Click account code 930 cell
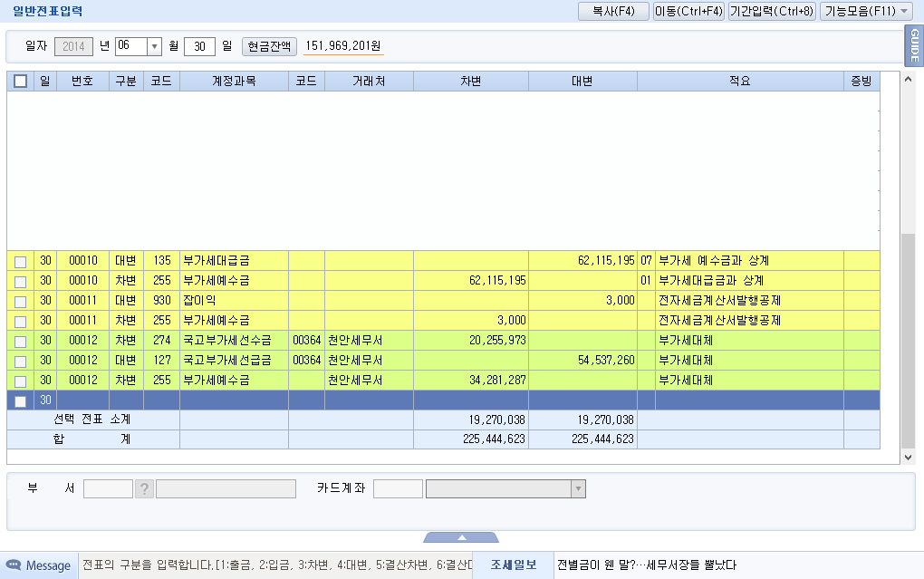The height and width of the screenshot is (579, 924). (x=162, y=301)
